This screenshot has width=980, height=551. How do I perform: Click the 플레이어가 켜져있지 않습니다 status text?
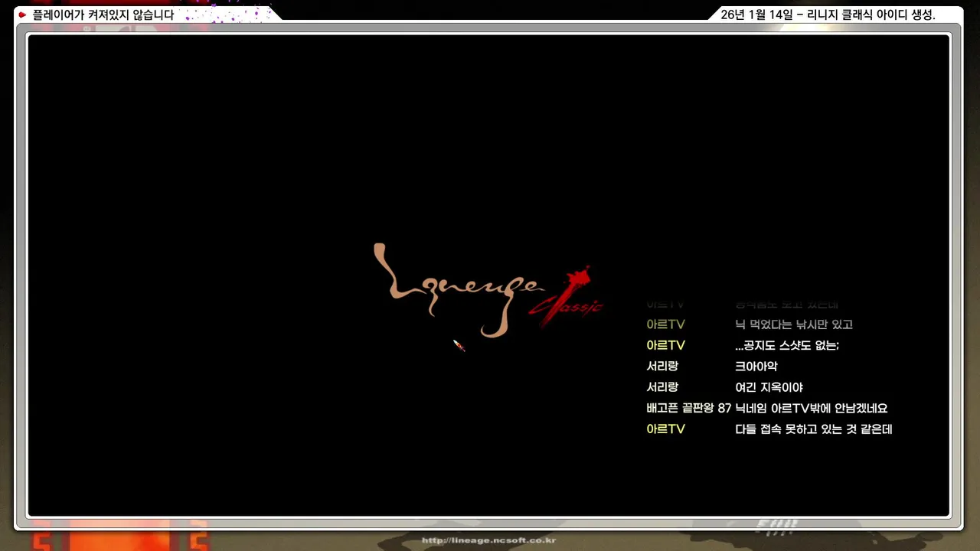click(x=103, y=15)
